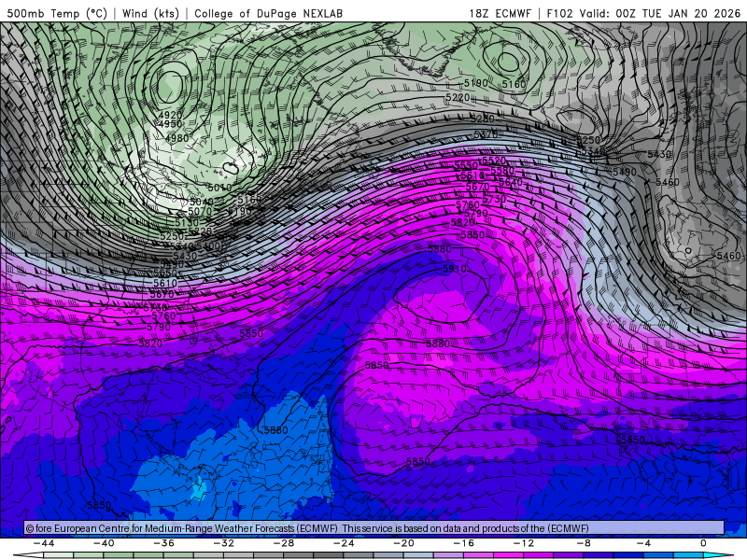747x560 pixels.
Task: Click the -12 color scale label
Action: 524,543
